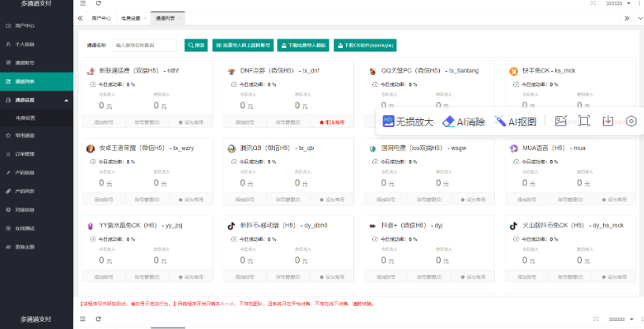644x329 pixels.
Task: Click the 国网电费（ios双端H5）card title
Action: tap(424, 148)
